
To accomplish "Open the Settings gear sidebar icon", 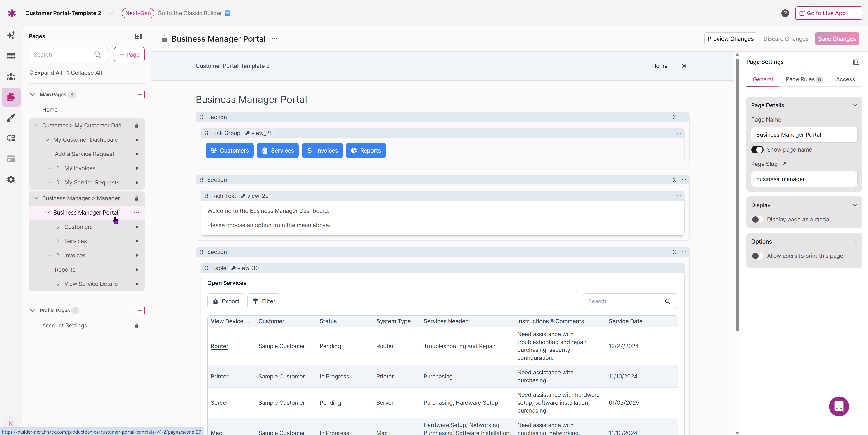I will (x=11, y=179).
